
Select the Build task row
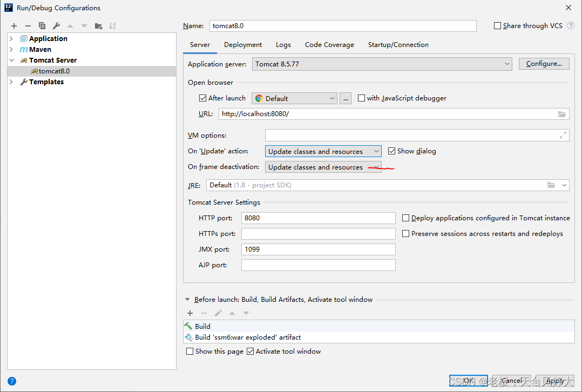[379, 326]
